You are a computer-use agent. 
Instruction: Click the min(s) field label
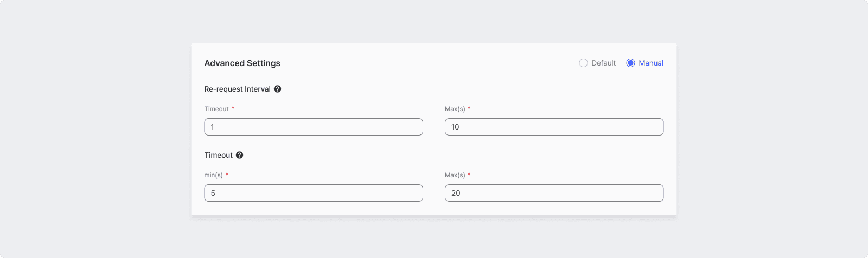pyautogui.click(x=214, y=175)
